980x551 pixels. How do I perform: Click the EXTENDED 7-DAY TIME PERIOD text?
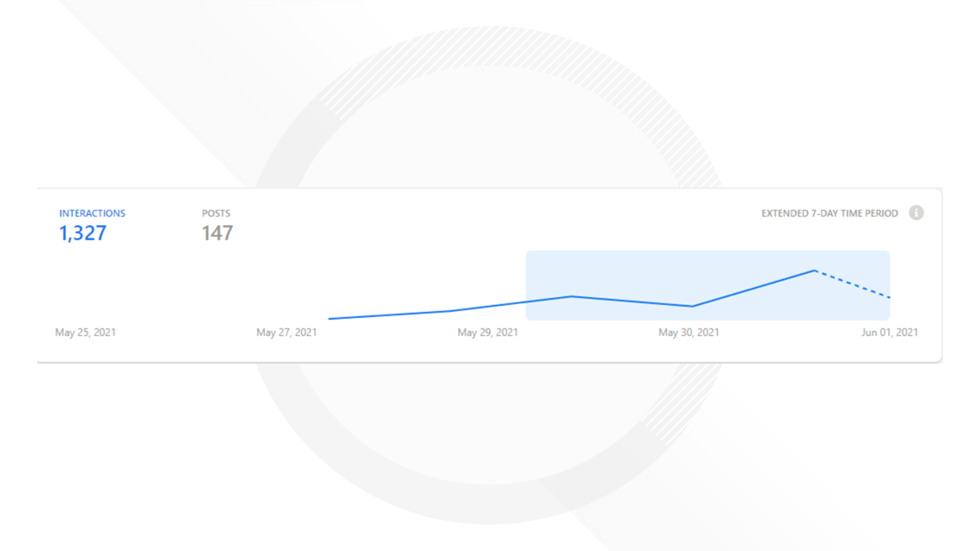pyautogui.click(x=830, y=213)
